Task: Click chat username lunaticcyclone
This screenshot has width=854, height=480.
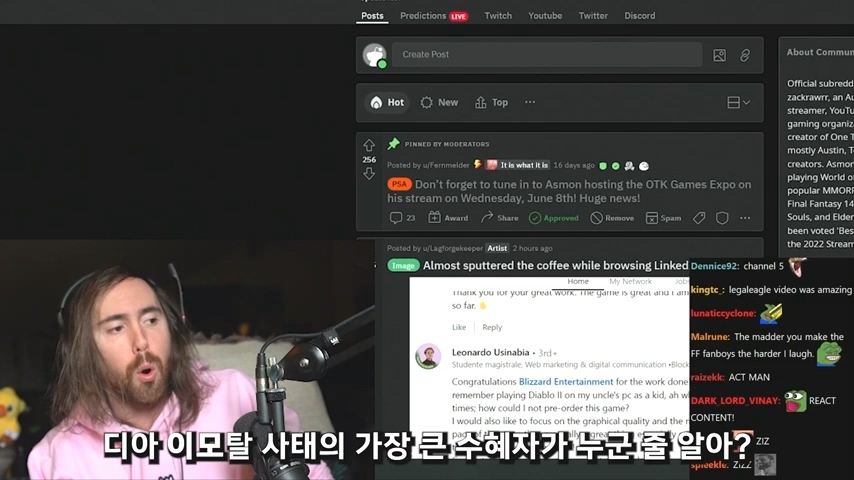Action: click(723, 313)
